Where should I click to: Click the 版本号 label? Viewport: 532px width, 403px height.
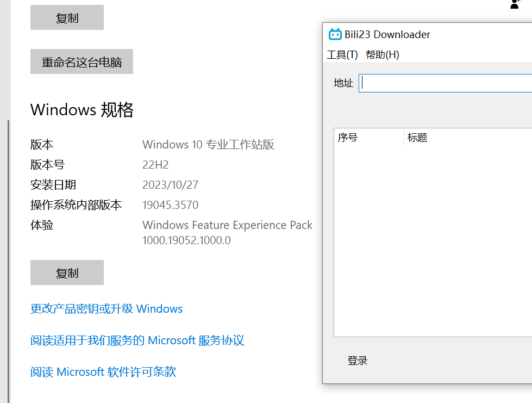pyautogui.click(x=47, y=165)
